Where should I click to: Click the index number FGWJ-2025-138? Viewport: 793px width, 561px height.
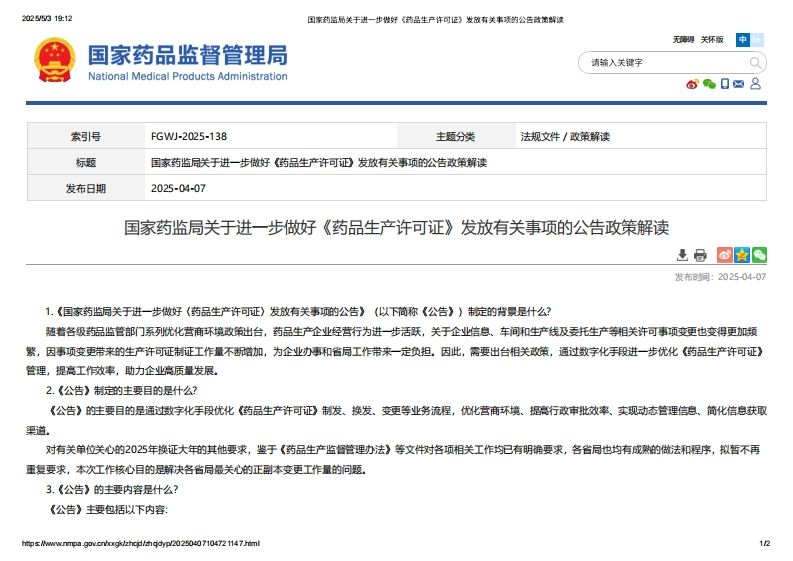pos(189,137)
